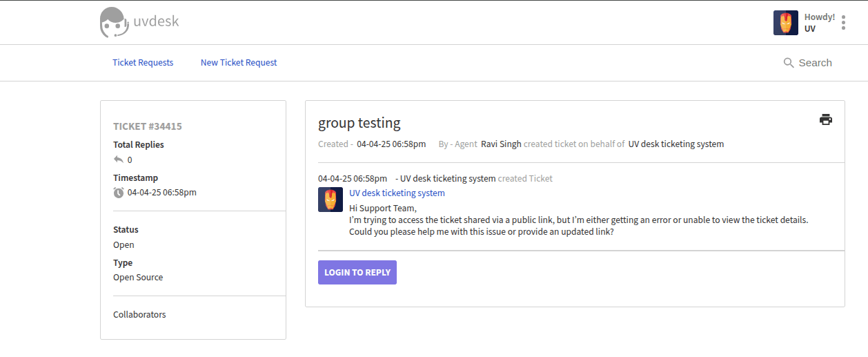
Task: Click the Collaborators label
Action: [139, 315]
